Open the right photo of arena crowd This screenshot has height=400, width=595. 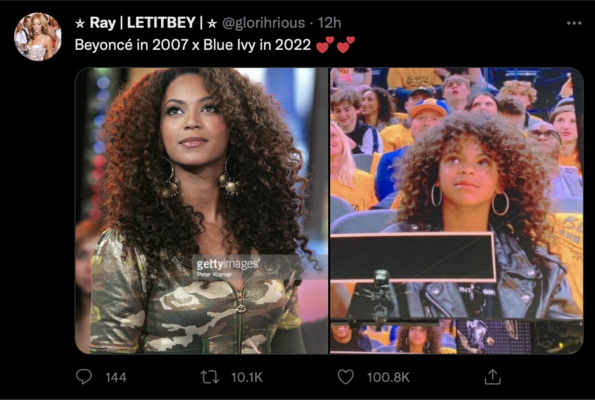pyautogui.click(x=456, y=211)
